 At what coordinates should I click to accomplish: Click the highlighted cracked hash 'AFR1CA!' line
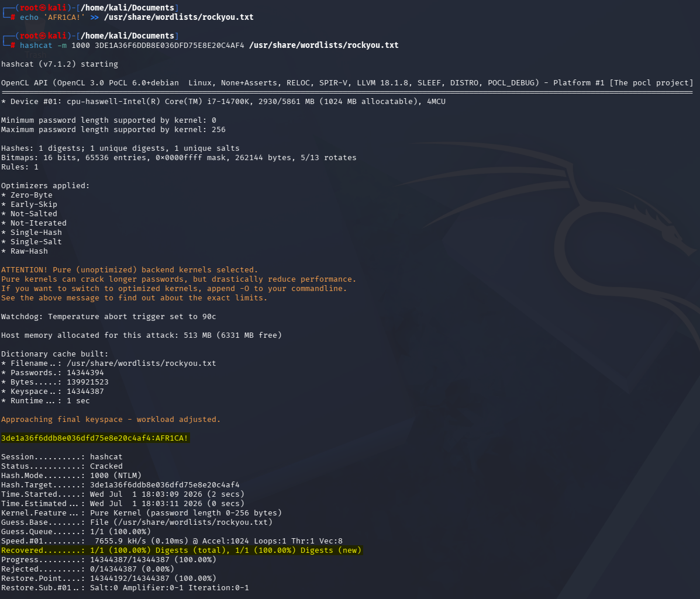click(95, 438)
